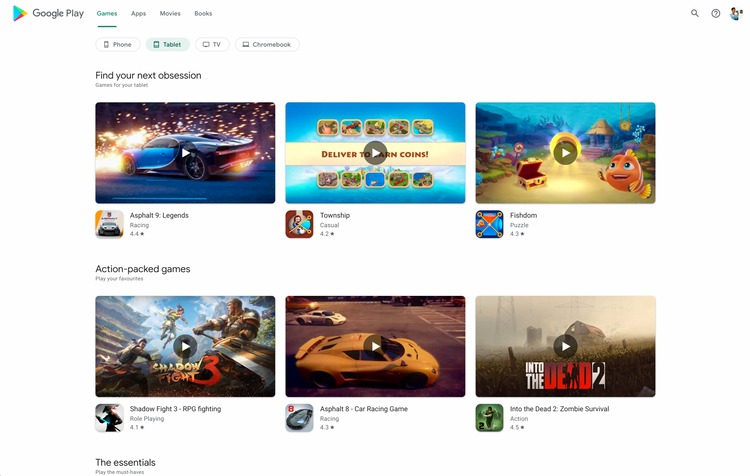The image size is (750, 476).
Task: Click the 4.4 star rating of Asphalt 9
Action: [137, 234]
